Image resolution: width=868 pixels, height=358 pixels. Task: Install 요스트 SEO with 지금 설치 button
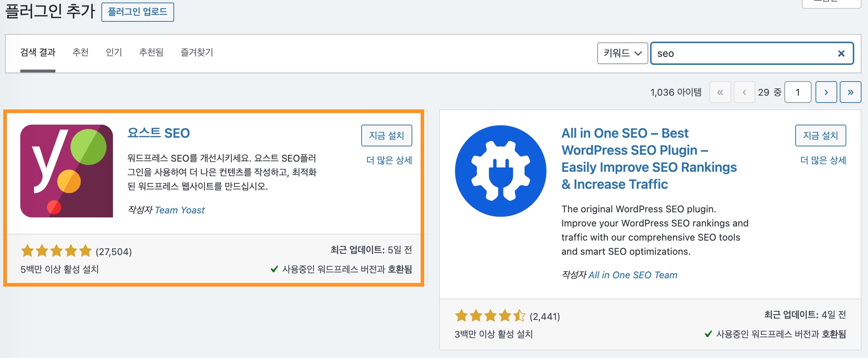point(387,136)
